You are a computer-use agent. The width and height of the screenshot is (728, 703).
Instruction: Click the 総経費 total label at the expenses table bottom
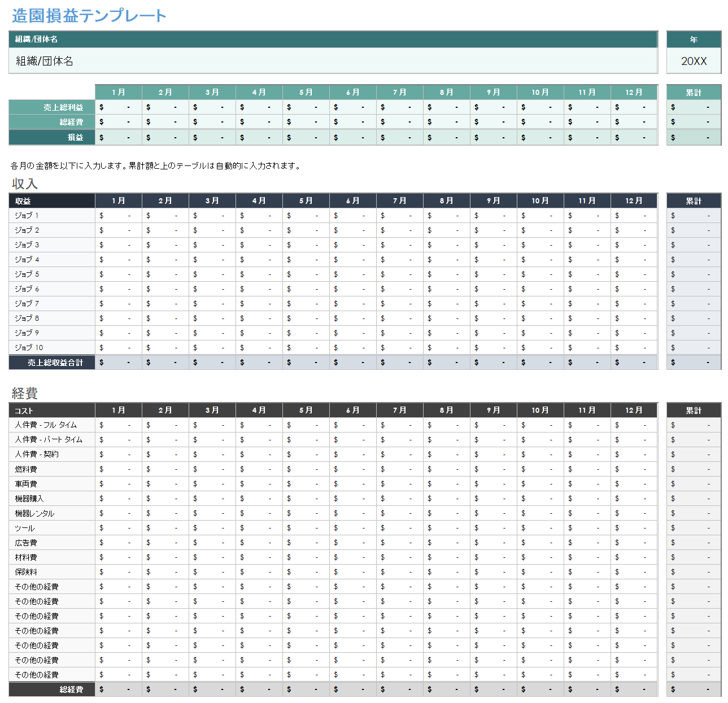tap(52, 689)
